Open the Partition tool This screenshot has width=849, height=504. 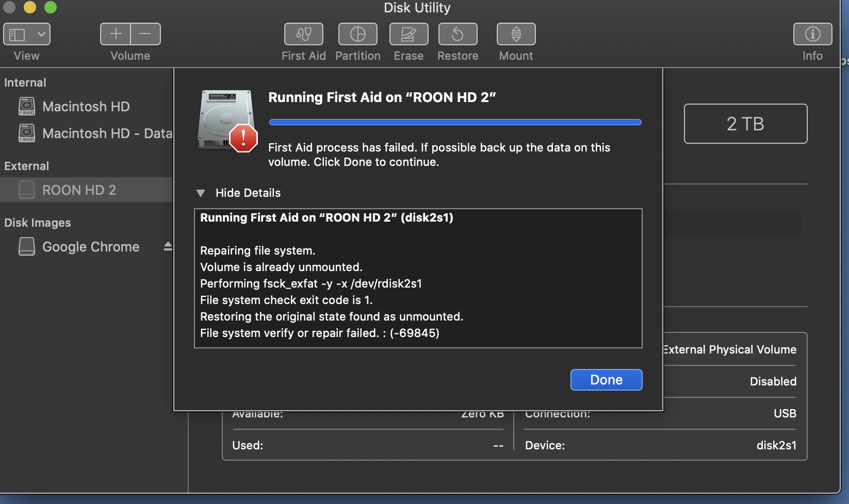(x=358, y=35)
